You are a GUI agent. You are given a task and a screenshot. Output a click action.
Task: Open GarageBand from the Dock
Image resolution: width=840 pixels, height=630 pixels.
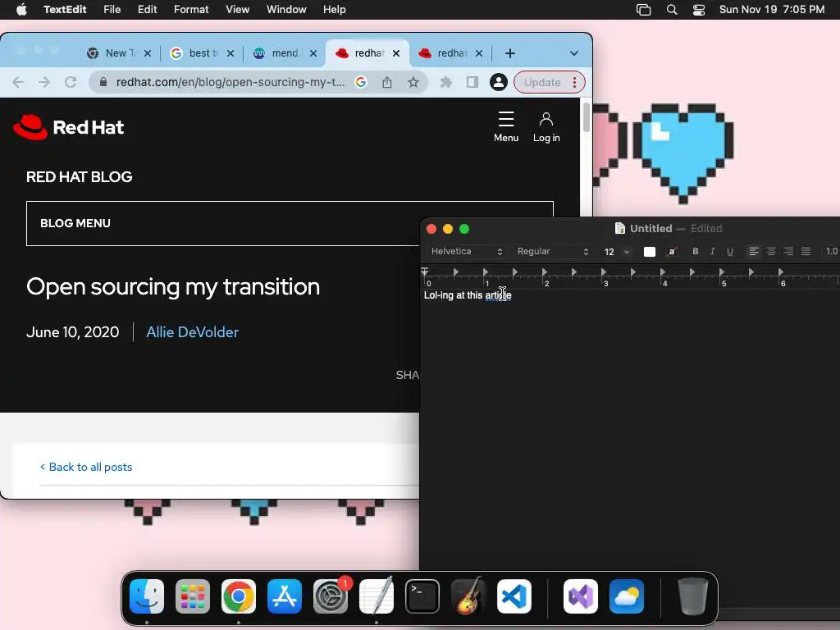pos(468,596)
